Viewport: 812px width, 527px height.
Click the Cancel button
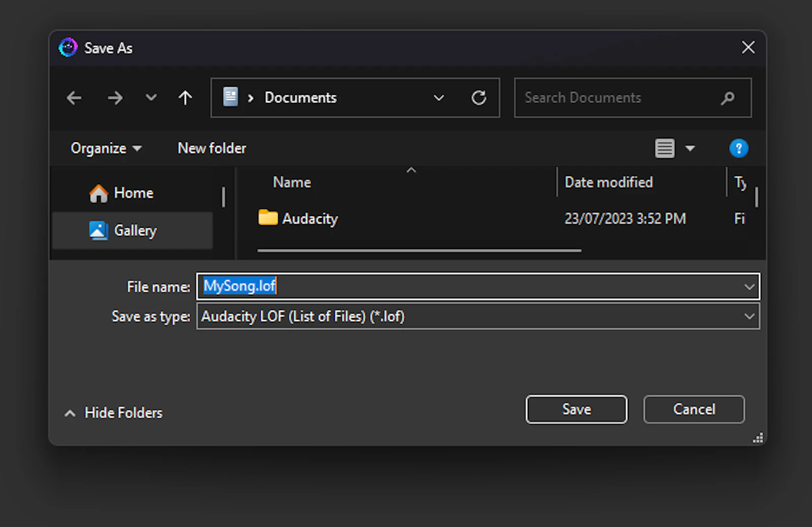click(694, 409)
